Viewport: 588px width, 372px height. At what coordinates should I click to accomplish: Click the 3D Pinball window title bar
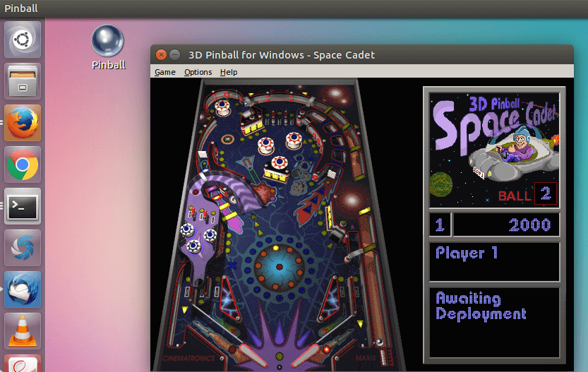(x=424, y=55)
